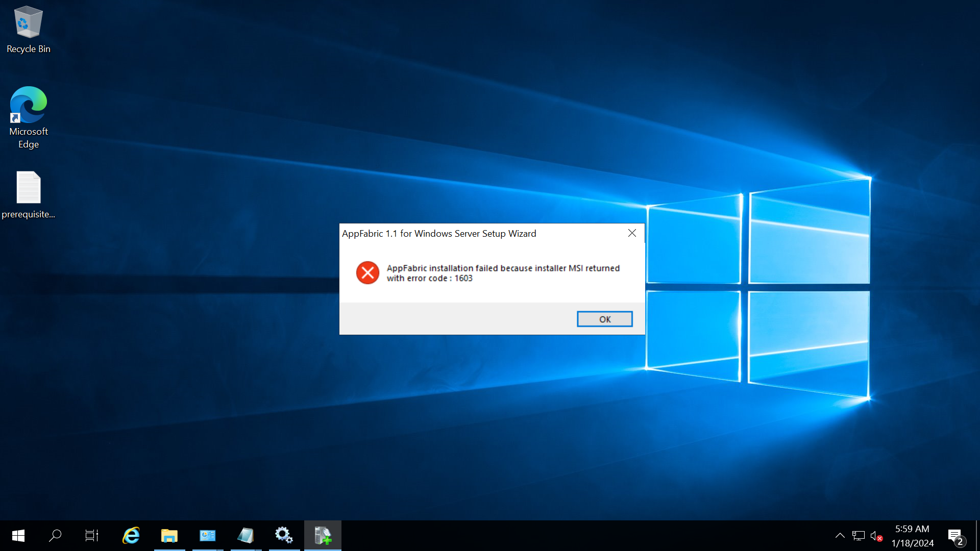The width and height of the screenshot is (980, 551).
Task: Click the red error icon in dialog
Action: (x=367, y=272)
